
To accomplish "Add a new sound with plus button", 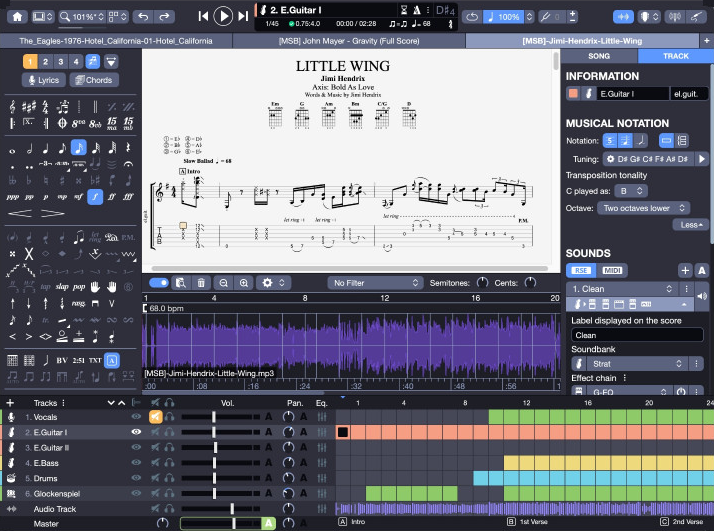I will coord(685,271).
